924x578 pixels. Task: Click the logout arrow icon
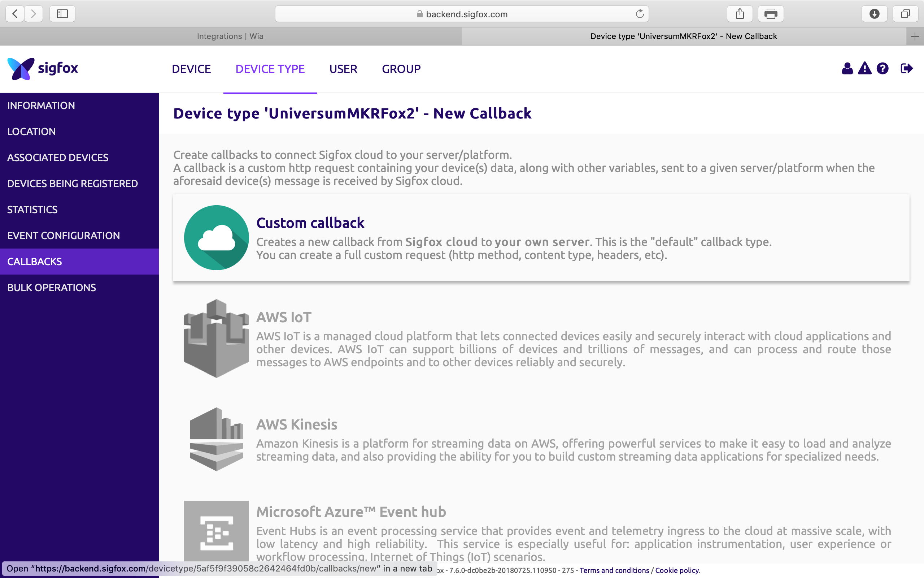tap(907, 69)
